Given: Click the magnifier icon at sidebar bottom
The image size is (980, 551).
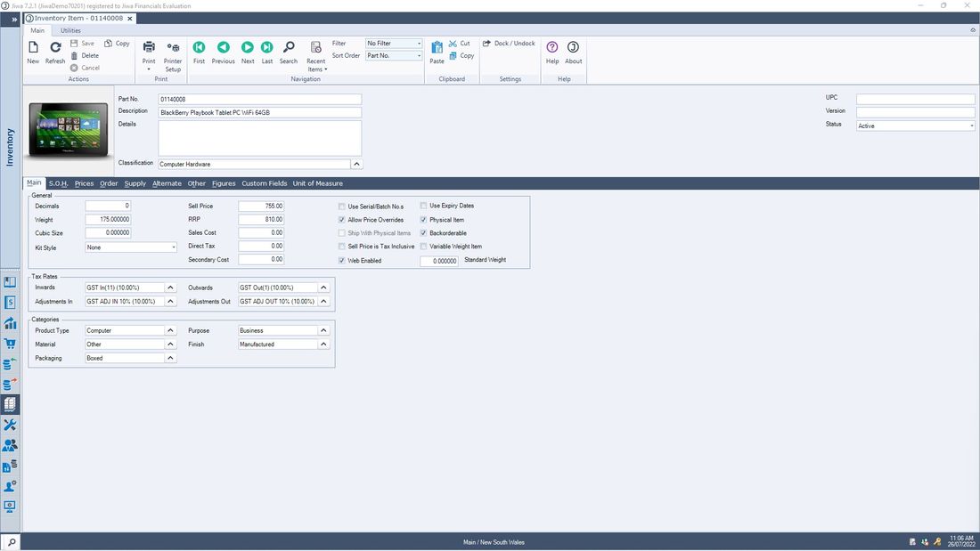Looking at the screenshot, I should [11, 541].
